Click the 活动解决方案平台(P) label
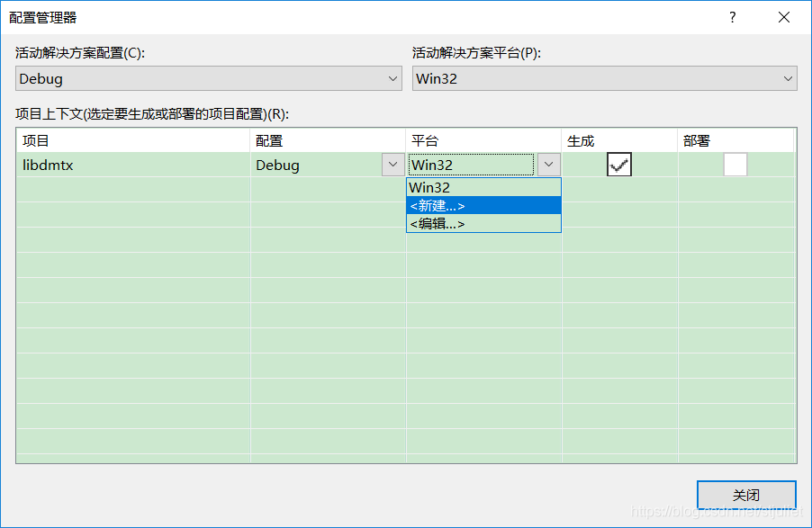 tap(477, 53)
